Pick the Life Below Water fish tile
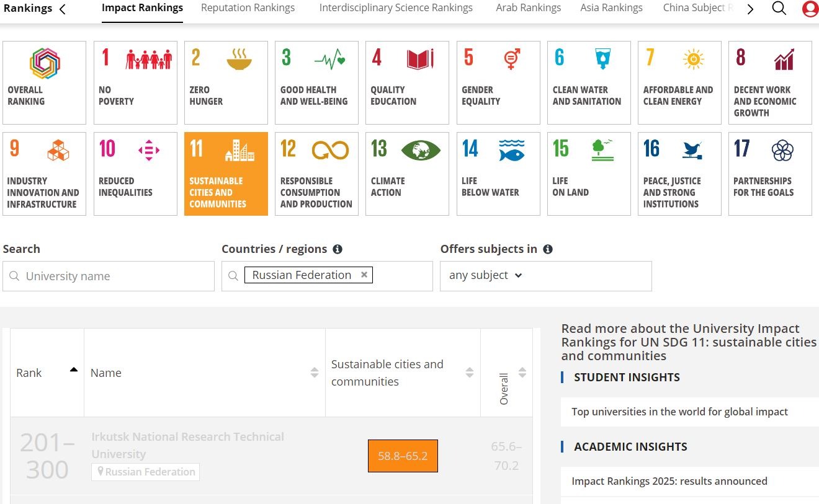The height and width of the screenshot is (504, 819). click(x=498, y=174)
